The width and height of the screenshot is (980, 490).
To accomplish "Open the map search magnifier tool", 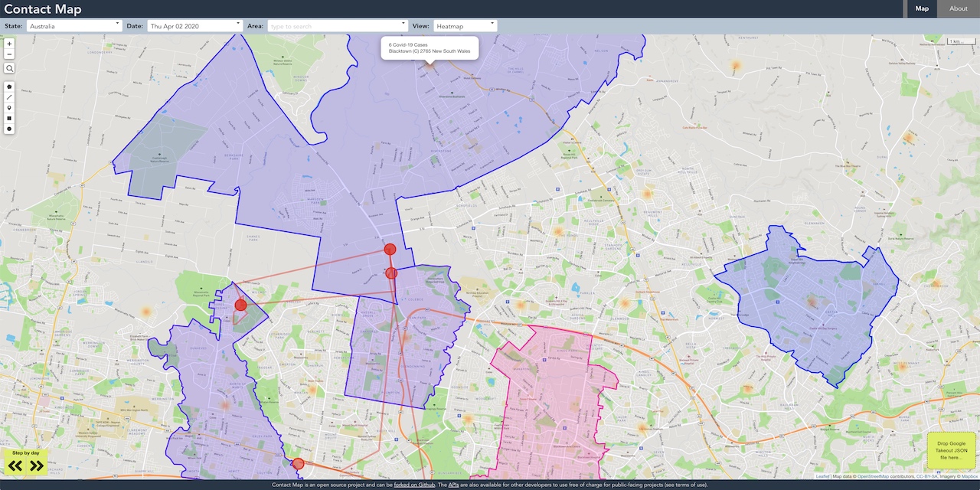I will point(9,68).
